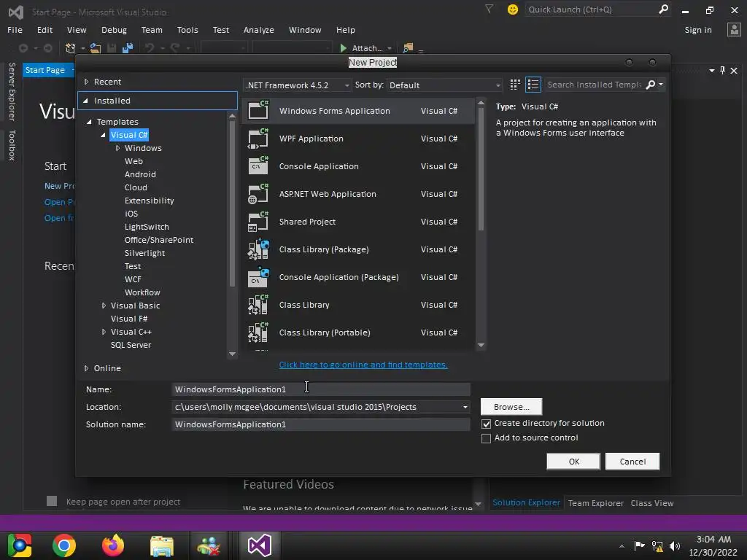Click the Class Library (Package) template icon
The image size is (747, 560).
point(258,249)
